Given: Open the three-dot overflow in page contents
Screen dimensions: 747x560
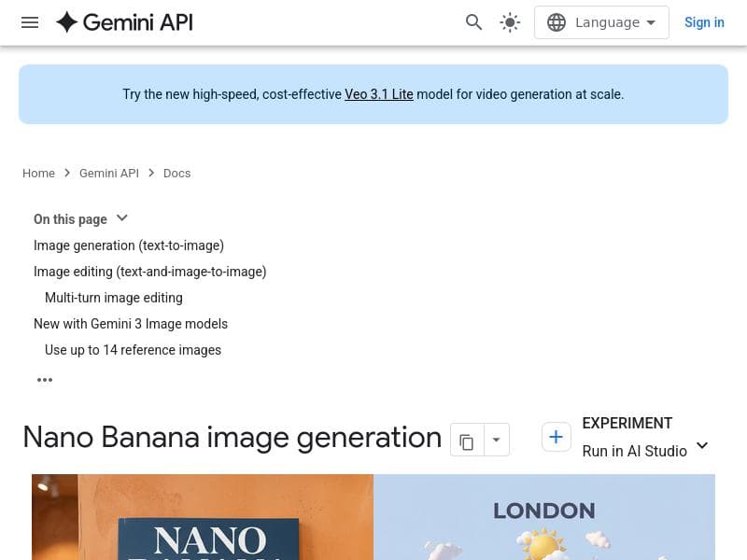Looking at the screenshot, I should tap(45, 380).
